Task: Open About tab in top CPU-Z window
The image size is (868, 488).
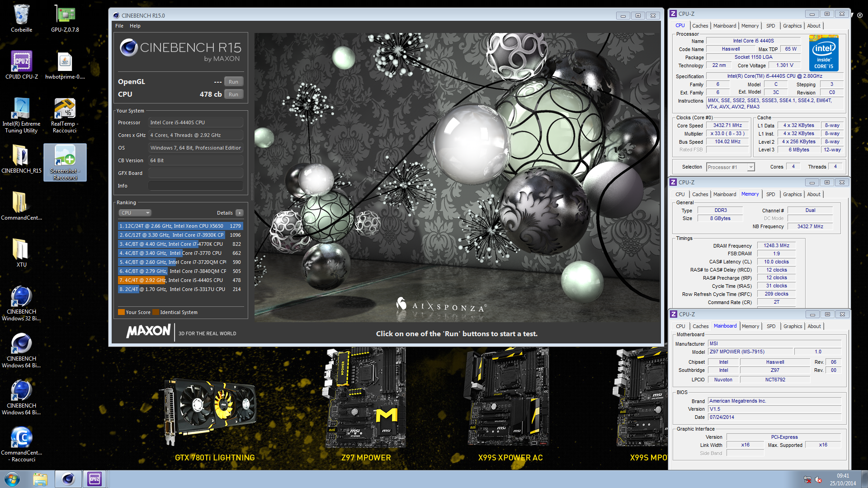Action: click(814, 26)
